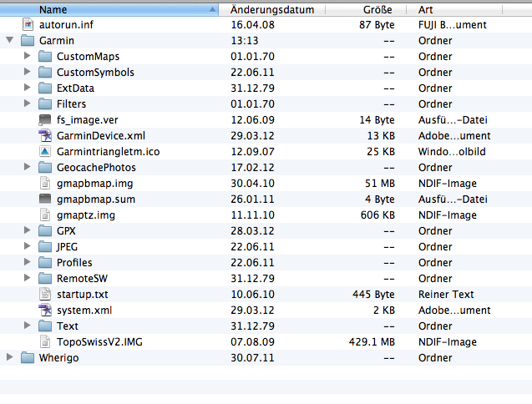Select the autorun.inf file icon
The image size is (532, 404).
tap(28, 24)
